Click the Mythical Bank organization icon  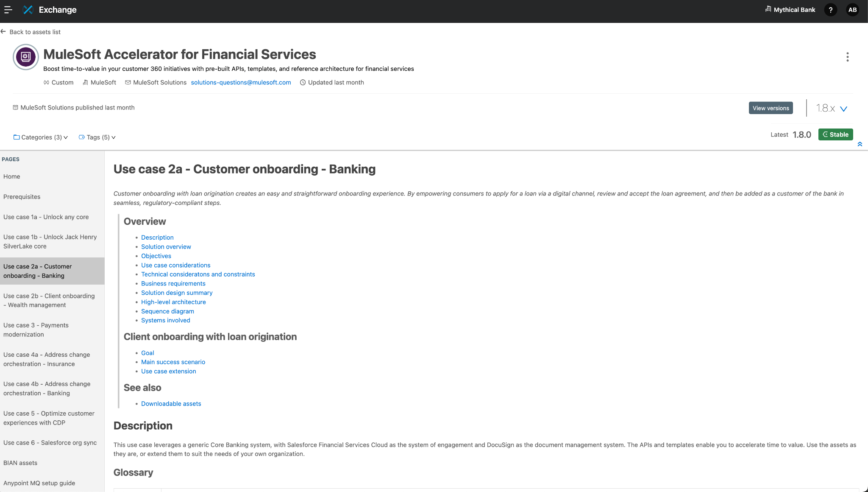768,9
